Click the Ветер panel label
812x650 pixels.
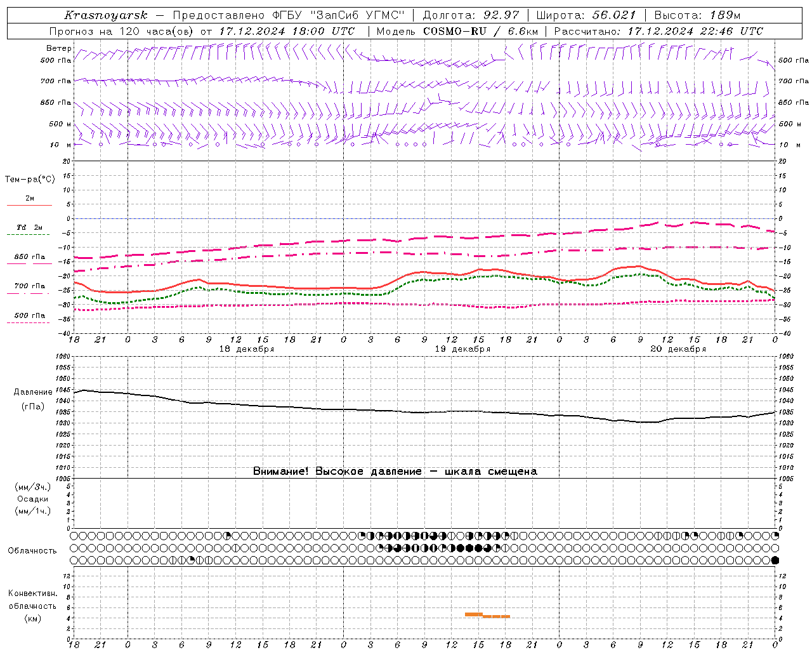tap(58, 48)
